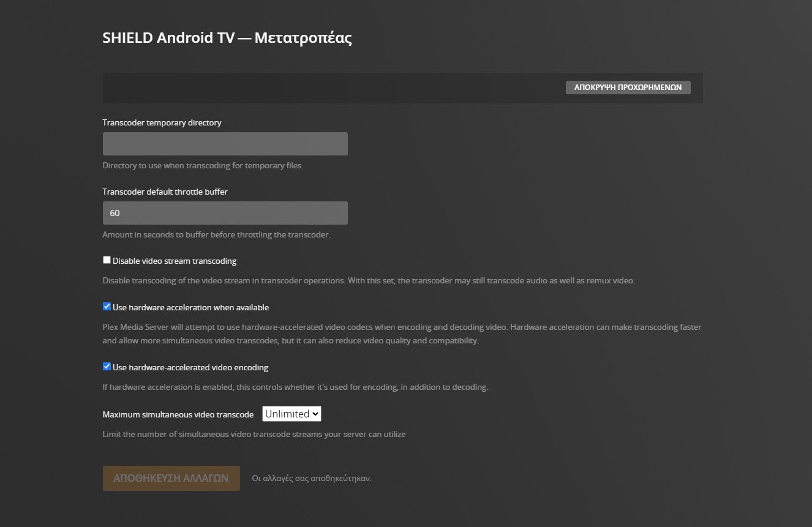Click the 'Use hardware acceleration when available' label
This screenshot has height=527, width=812.
190,307
